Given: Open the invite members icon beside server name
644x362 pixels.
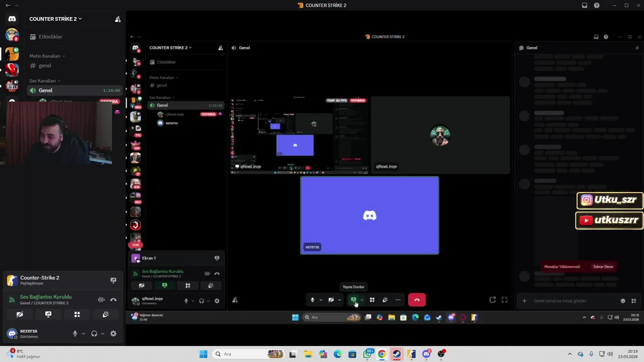Looking at the screenshot, I should tap(118, 19).
